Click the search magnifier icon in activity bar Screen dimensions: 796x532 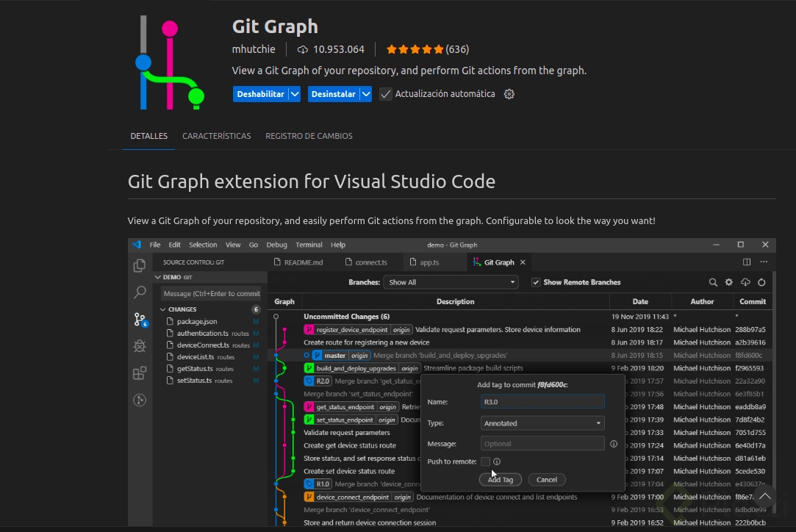coord(140,292)
